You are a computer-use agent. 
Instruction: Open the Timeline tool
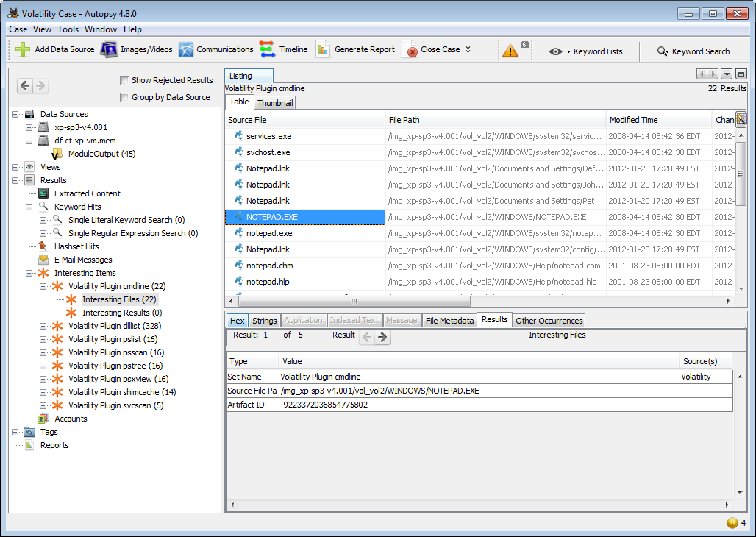pos(267,50)
